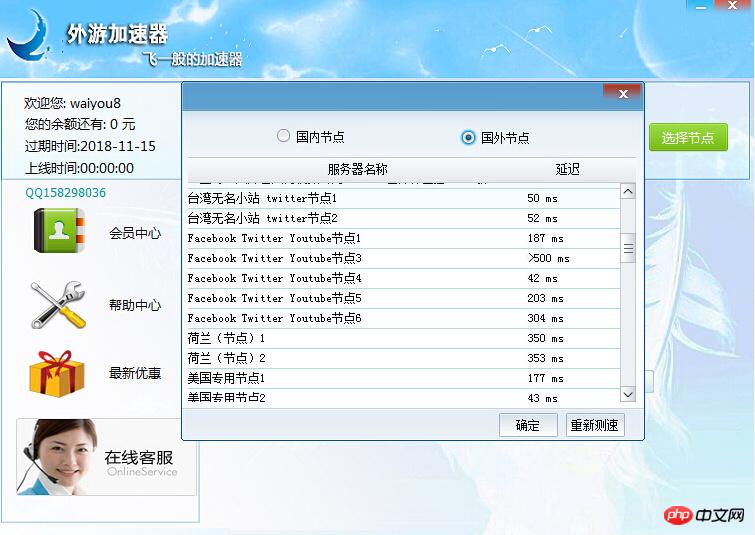Image resolution: width=755 pixels, height=535 pixels.
Task: Confirm selection with the 确定 button
Action: coord(528,425)
